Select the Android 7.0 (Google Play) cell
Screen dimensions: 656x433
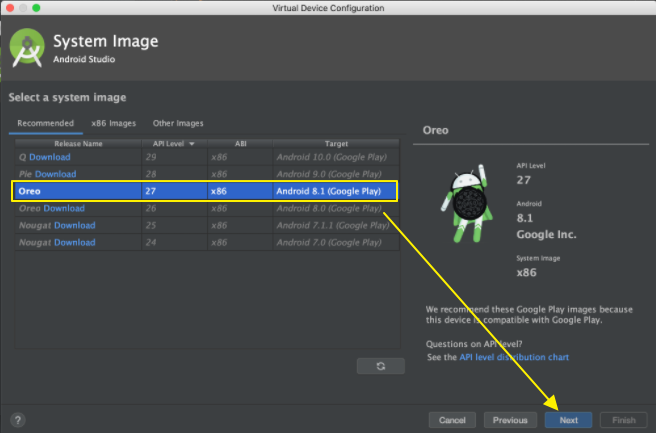pyautogui.click(x=336, y=243)
